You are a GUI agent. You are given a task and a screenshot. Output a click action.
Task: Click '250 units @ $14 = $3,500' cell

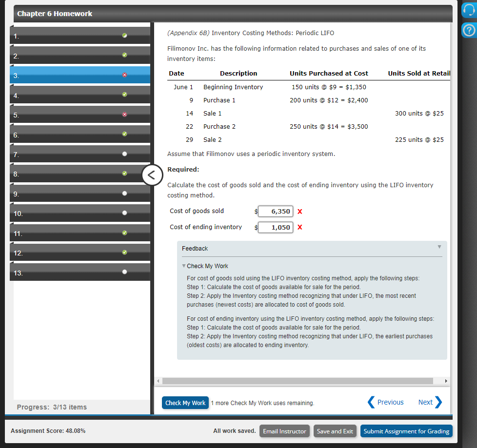(x=329, y=127)
